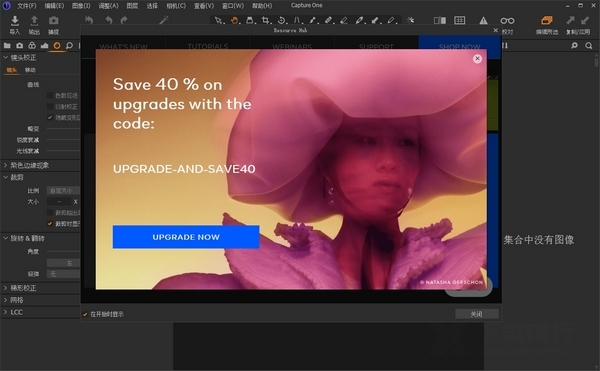Image resolution: width=600 pixels, height=371 pixels.
Task: Click the UPGRADE NOW button
Action: pyautogui.click(x=186, y=237)
